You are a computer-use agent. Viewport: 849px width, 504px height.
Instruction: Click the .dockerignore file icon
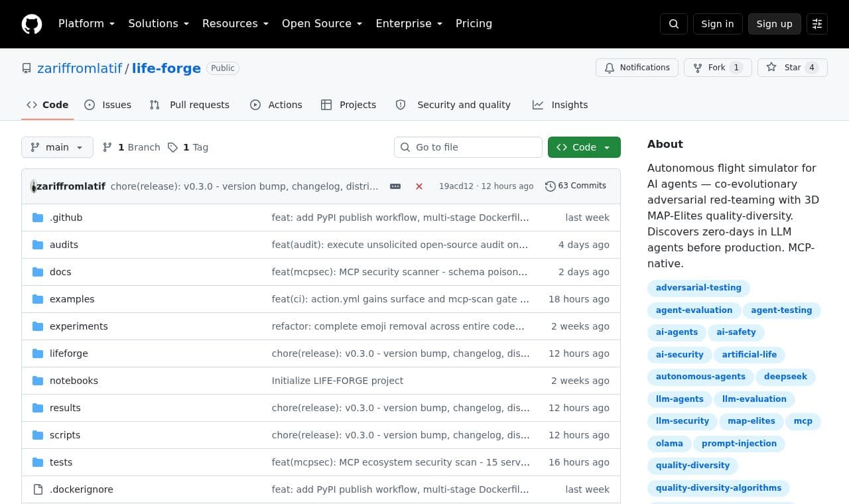click(x=38, y=489)
